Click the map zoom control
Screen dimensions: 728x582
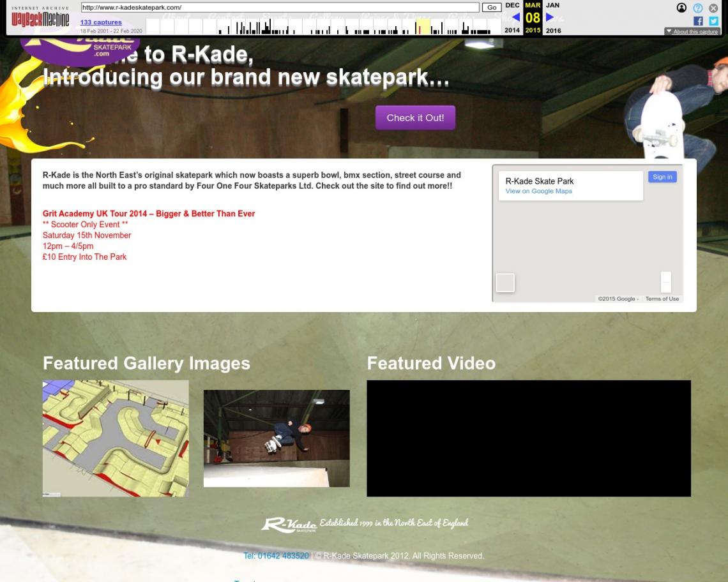click(x=666, y=282)
